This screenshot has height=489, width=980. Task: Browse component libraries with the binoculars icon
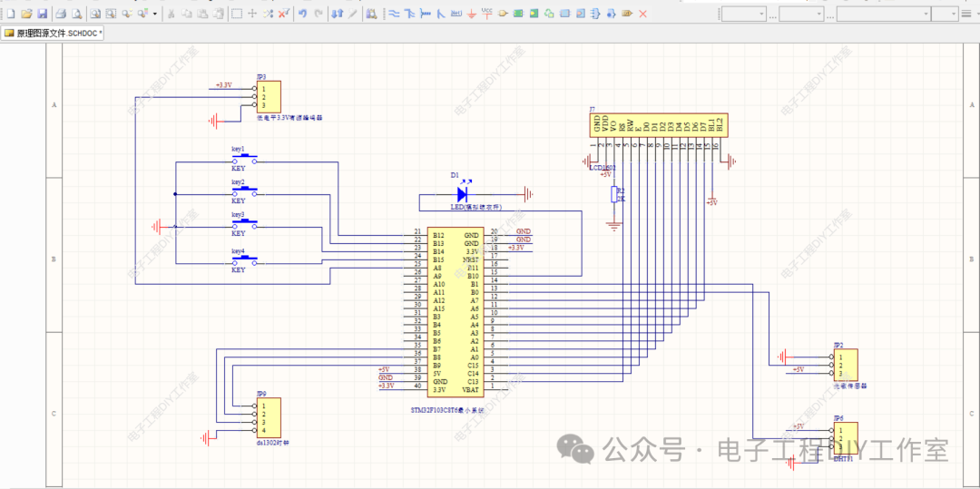pos(371,13)
